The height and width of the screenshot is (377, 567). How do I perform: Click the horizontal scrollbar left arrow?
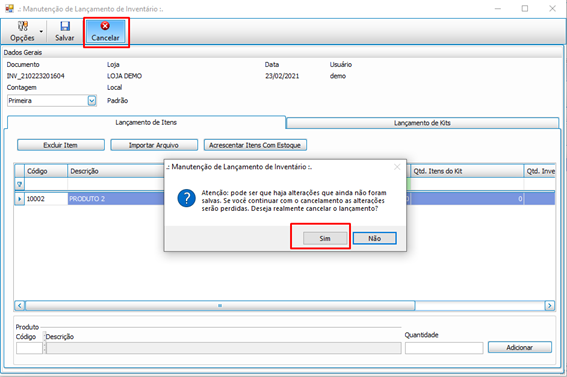20,306
